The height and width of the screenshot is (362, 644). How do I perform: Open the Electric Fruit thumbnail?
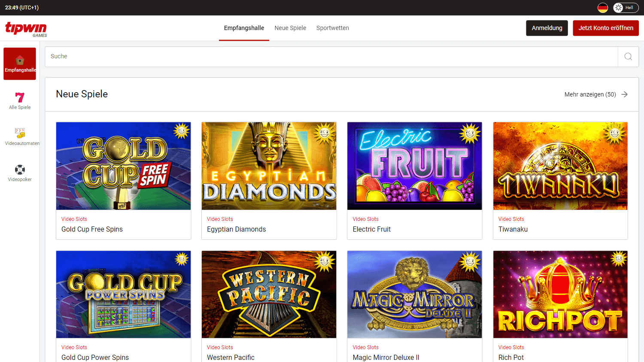click(414, 166)
